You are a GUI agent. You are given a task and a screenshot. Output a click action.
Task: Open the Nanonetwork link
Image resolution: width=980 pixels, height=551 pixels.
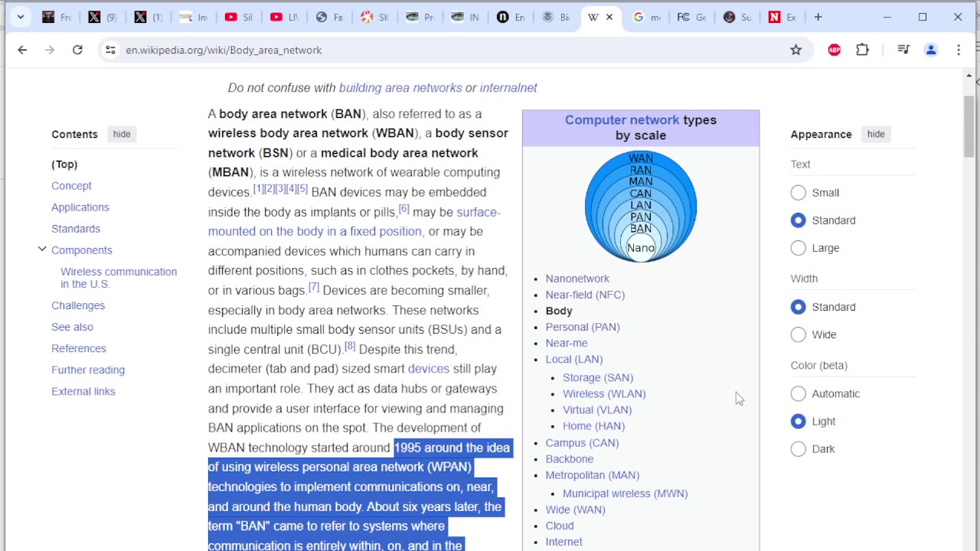(x=577, y=279)
